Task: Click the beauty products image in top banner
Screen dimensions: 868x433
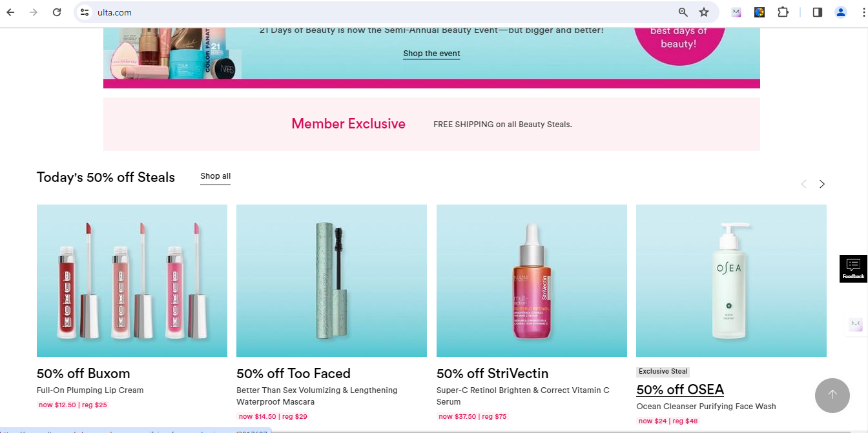Action: [172, 54]
